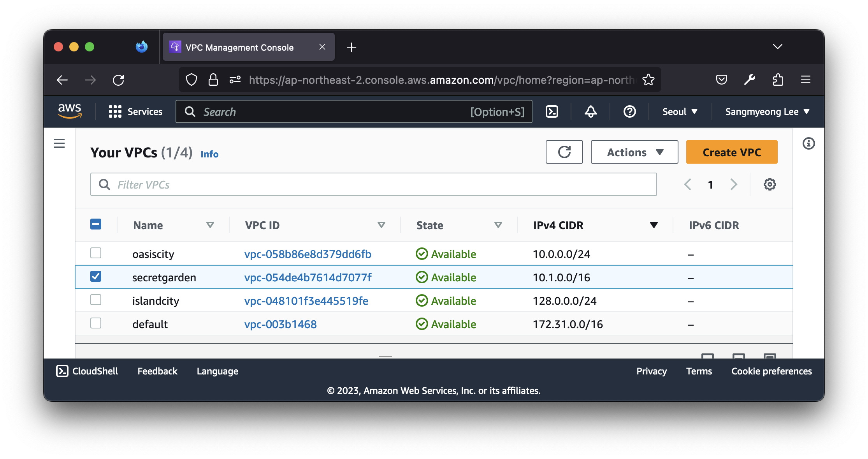Open the Info link next to Your VPCs
Image resolution: width=868 pixels, height=459 pixels.
pyautogui.click(x=209, y=154)
